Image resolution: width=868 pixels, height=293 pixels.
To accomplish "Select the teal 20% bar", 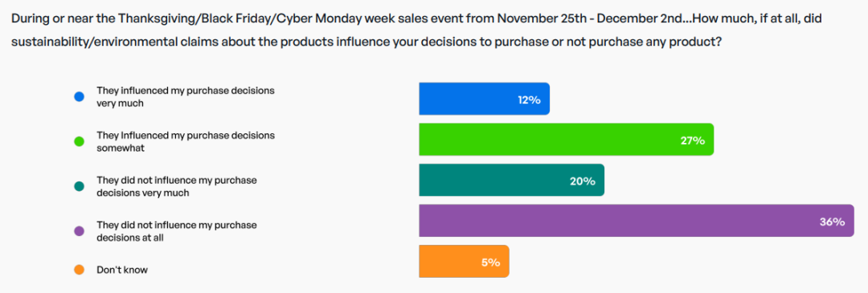I will [x=511, y=180].
